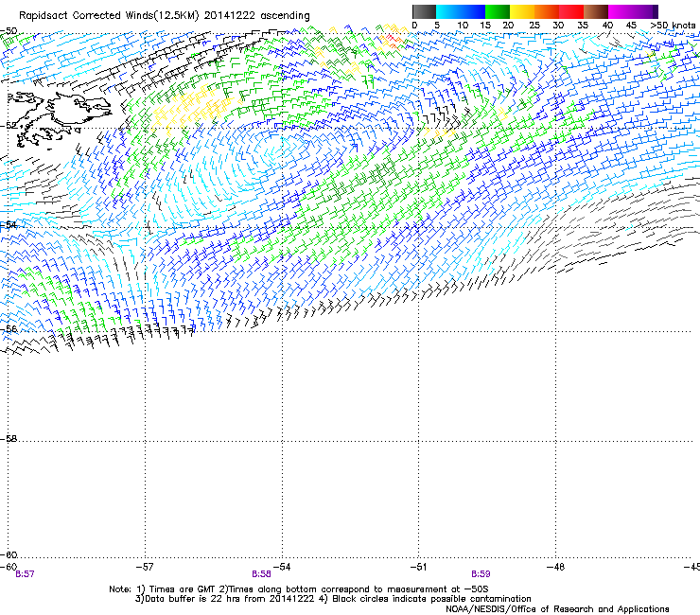Image resolution: width=700 pixels, height=615 pixels.
Task: Click the brown 35-40 knots legend swatch
Action: click(596, 11)
